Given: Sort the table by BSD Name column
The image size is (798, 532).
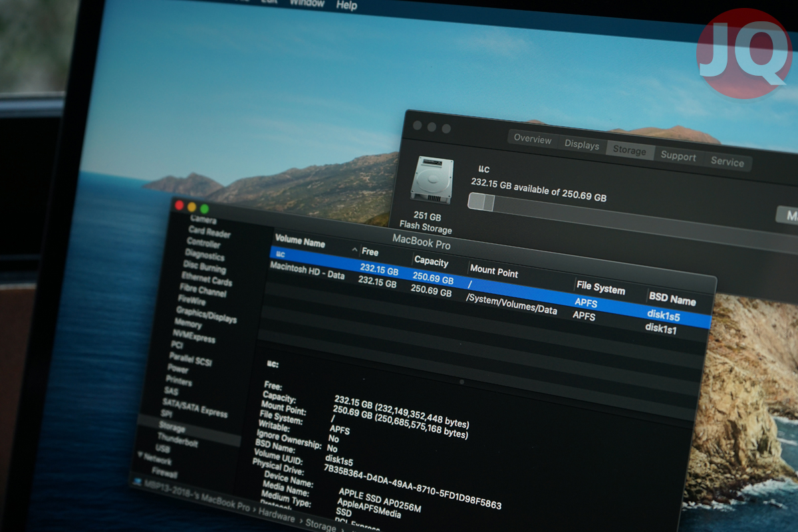Looking at the screenshot, I should click(x=672, y=299).
